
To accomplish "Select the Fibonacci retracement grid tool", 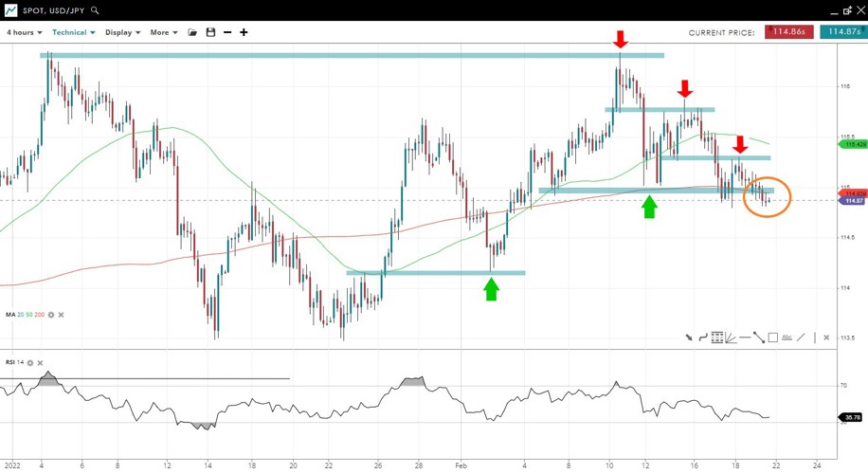I will pyautogui.click(x=717, y=337).
